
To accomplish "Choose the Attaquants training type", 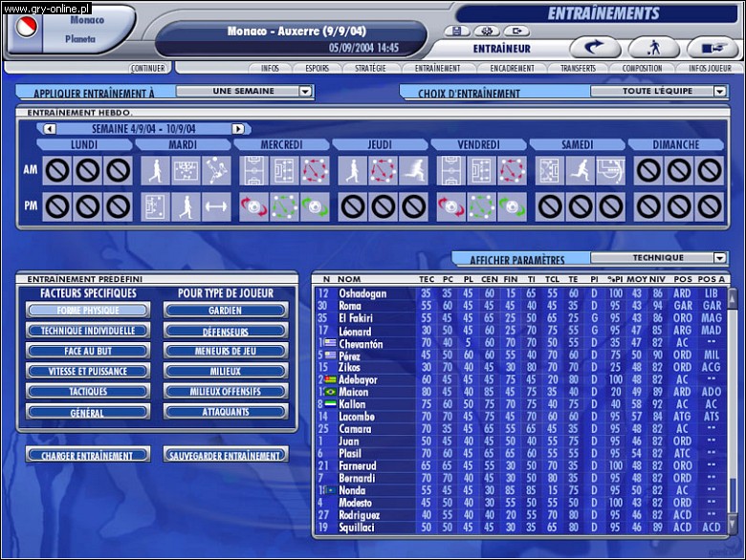I will coord(226,412).
